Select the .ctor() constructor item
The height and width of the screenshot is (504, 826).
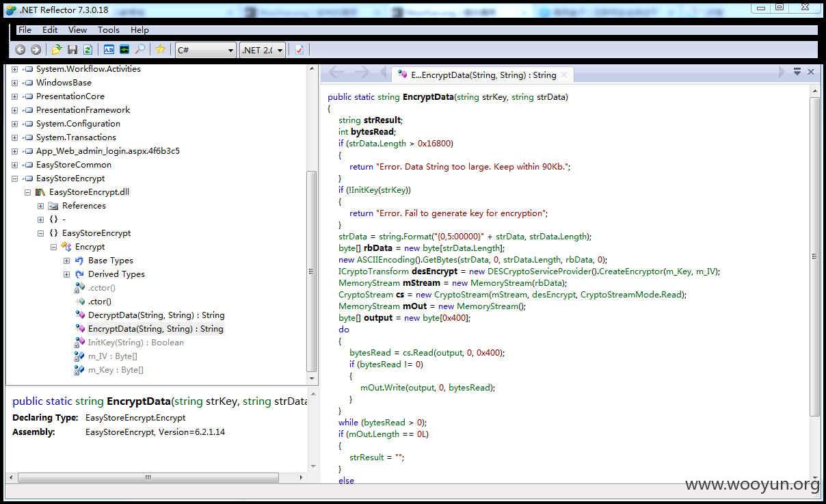tap(99, 302)
